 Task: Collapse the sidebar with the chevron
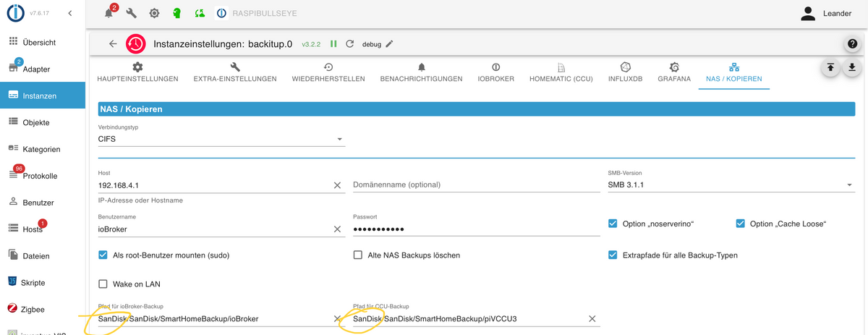[x=69, y=13]
